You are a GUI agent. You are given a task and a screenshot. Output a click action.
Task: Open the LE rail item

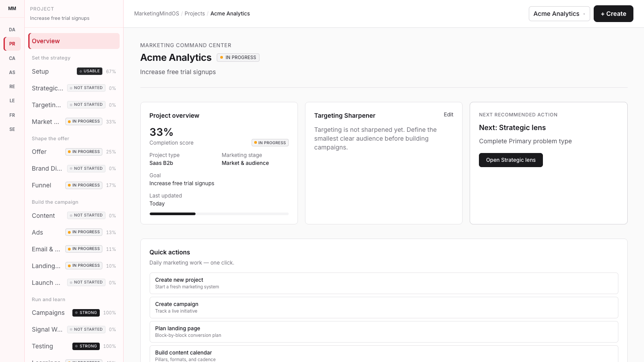point(12,101)
